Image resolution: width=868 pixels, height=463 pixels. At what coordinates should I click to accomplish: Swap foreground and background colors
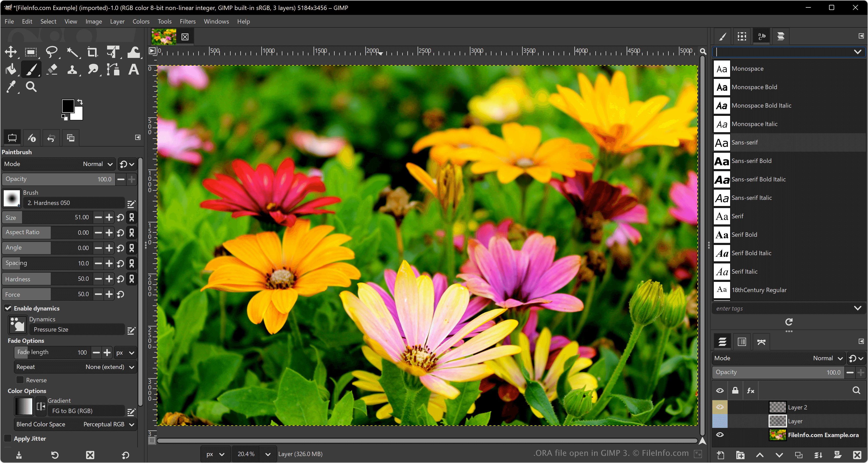[80, 101]
